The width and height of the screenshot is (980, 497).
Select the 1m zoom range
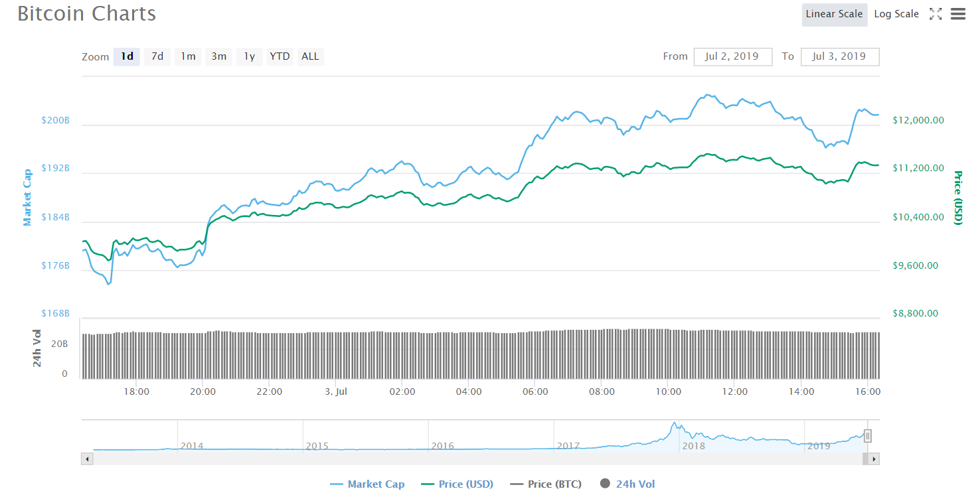188,56
